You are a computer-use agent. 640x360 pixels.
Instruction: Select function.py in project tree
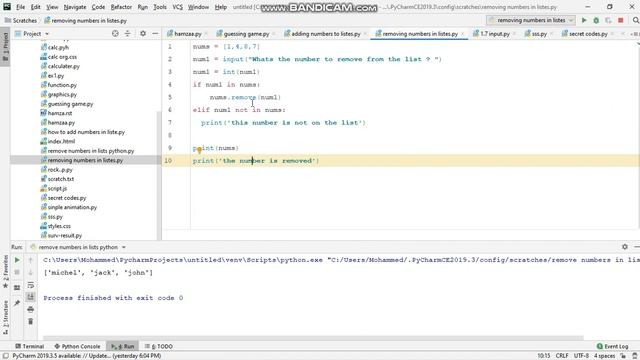pyautogui.click(x=62, y=85)
